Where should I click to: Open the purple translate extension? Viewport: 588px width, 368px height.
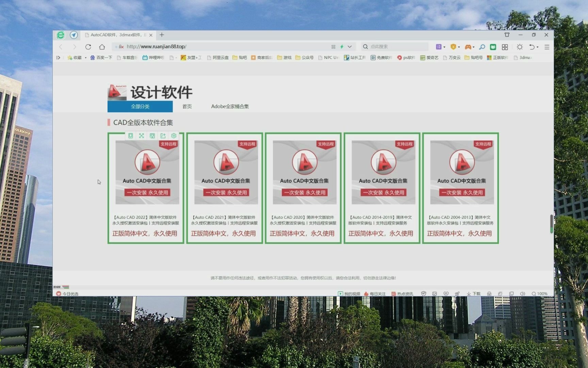coord(439,47)
